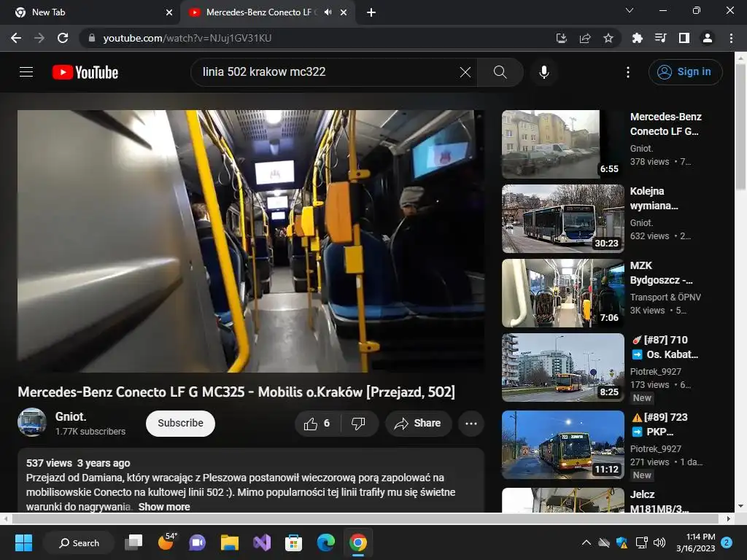Image resolution: width=747 pixels, height=560 pixels.
Task: Click the Share button
Action: coord(418,424)
